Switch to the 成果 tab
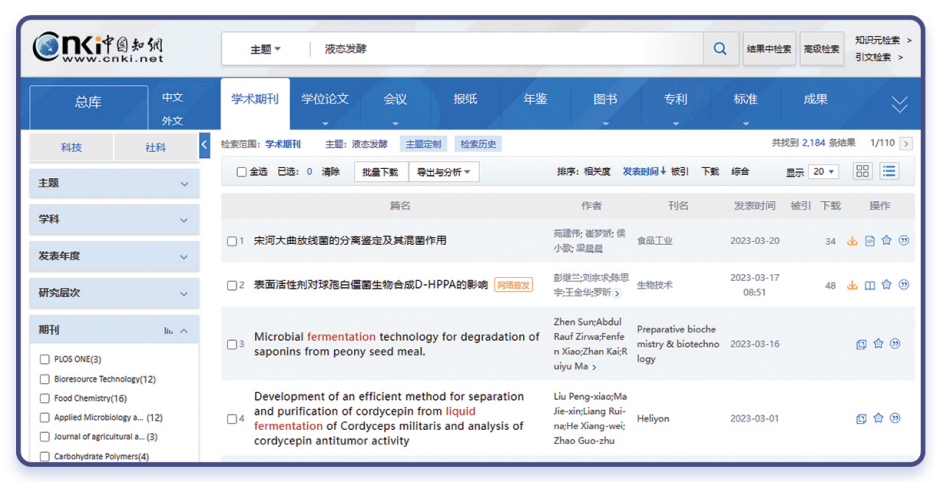This screenshot has width=940, height=482. [x=816, y=100]
